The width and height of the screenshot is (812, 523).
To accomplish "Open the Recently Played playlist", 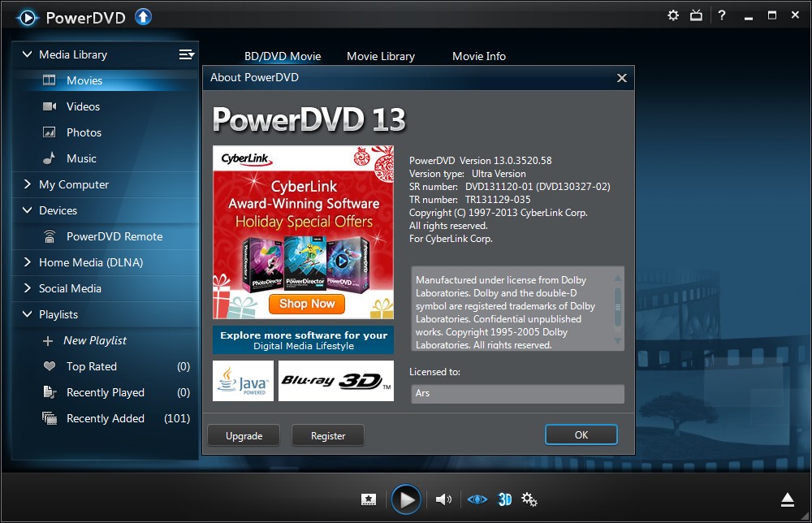I will click(x=105, y=392).
